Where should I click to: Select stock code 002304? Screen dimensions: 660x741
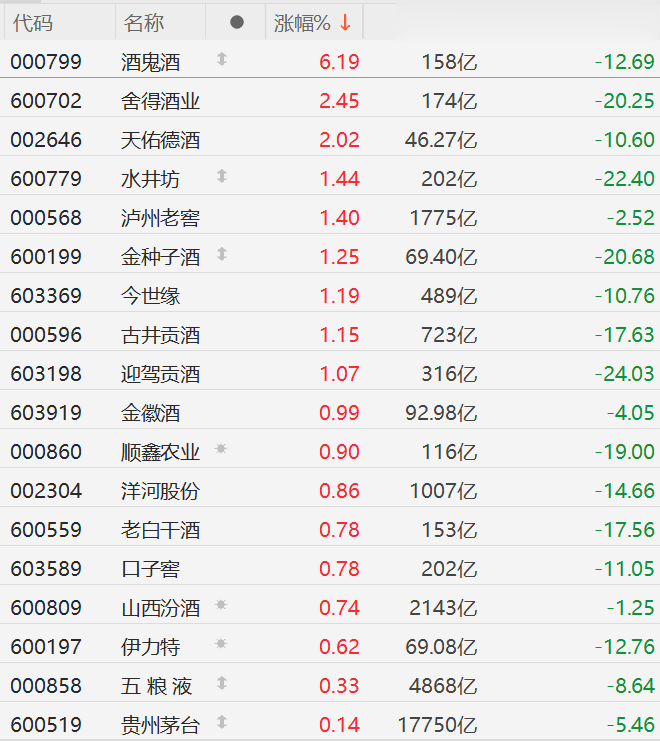tap(46, 491)
